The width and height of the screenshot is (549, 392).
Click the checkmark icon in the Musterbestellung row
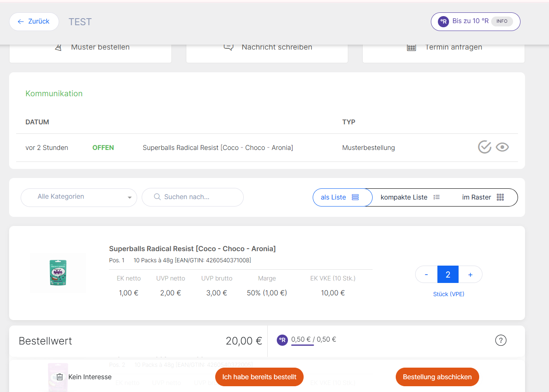click(x=484, y=147)
